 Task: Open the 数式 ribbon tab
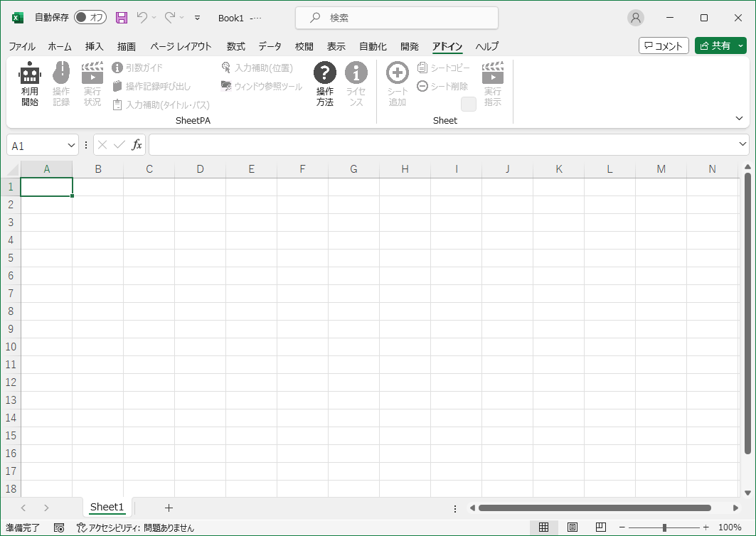coord(235,46)
